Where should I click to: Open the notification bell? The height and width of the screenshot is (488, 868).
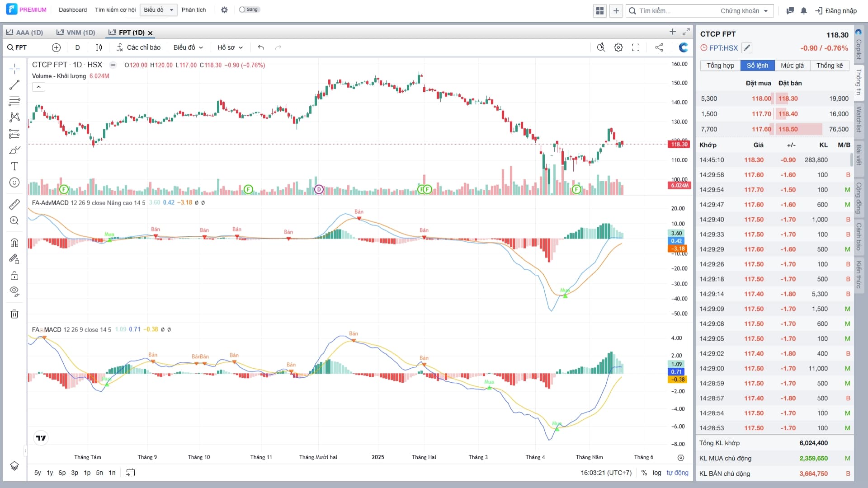pyautogui.click(x=803, y=11)
